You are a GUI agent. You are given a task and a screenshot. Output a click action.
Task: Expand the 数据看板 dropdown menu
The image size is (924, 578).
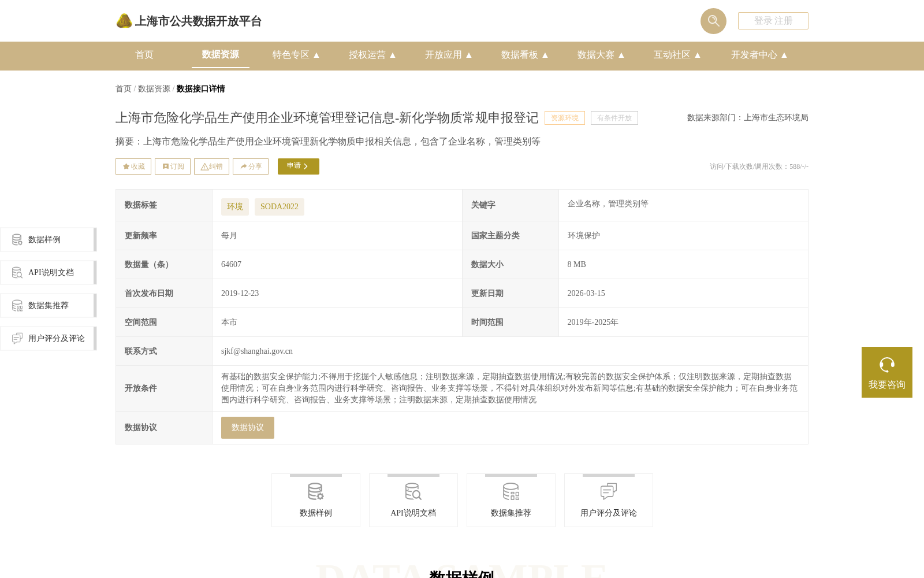click(x=524, y=55)
